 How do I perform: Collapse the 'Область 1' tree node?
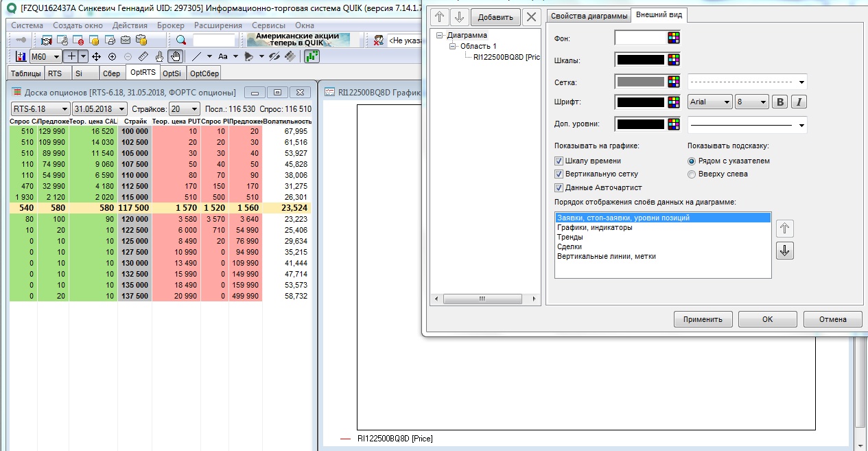[453, 46]
